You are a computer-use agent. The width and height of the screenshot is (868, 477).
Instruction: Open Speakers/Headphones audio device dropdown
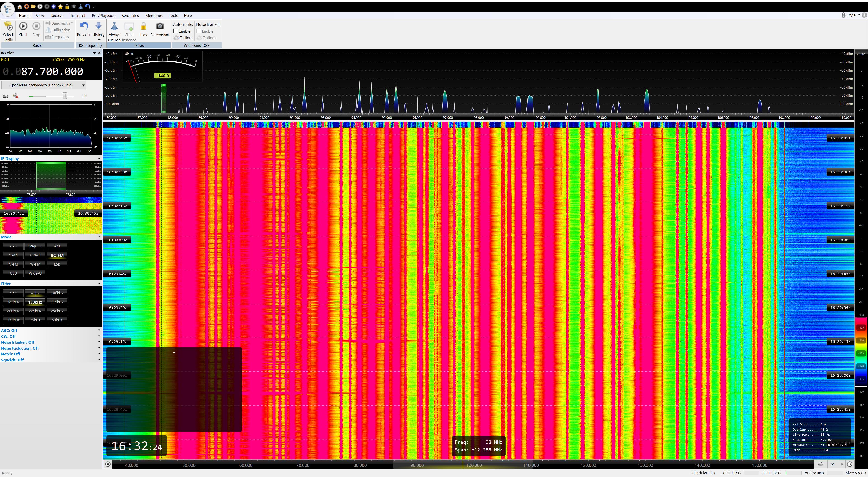tap(83, 85)
